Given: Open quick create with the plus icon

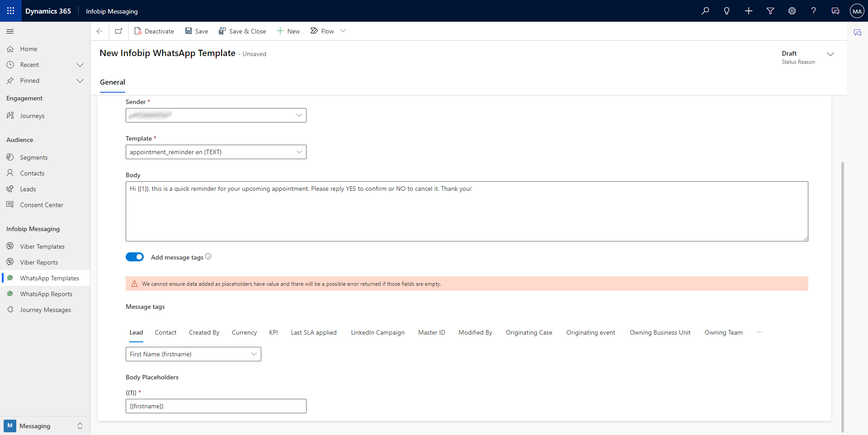Looking at the screenshot, I should [x=749, y=11].
